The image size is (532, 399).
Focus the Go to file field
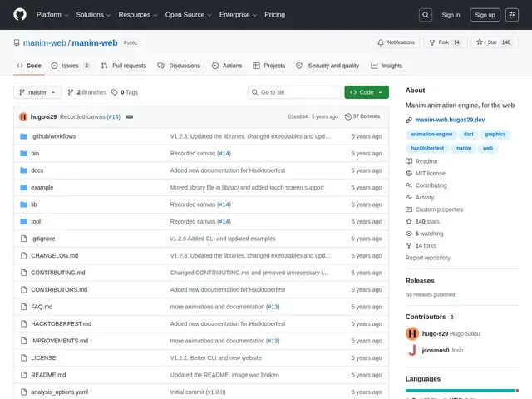[x=294, y=92]
